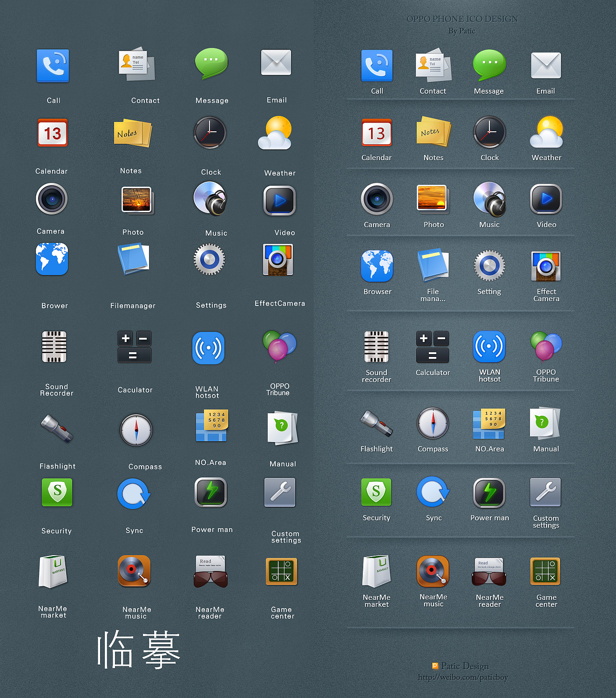
Task: Launch the Clock icon in the 临摹 set
Action: coord(210,132)
